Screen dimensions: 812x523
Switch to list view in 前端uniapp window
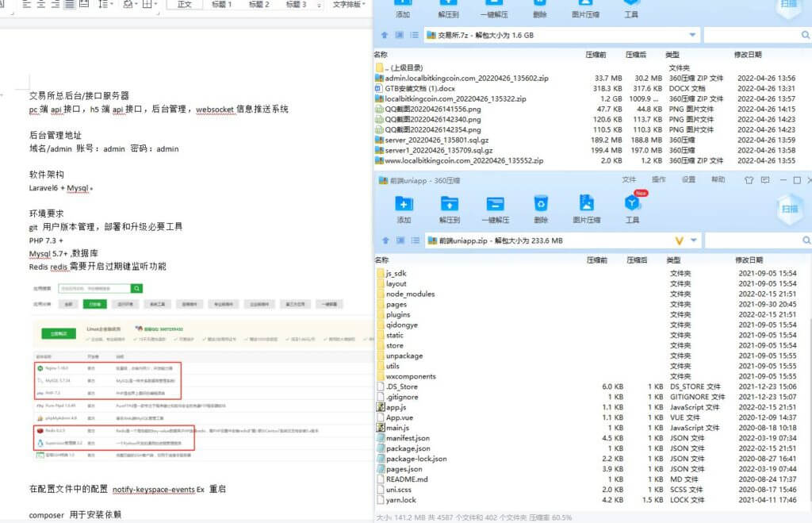[416, 240]
